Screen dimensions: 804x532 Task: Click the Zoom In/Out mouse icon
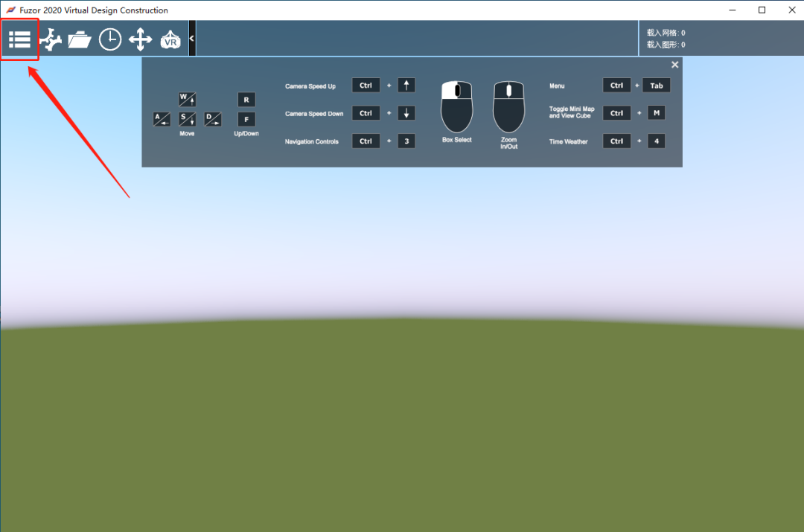click(508, 106)
